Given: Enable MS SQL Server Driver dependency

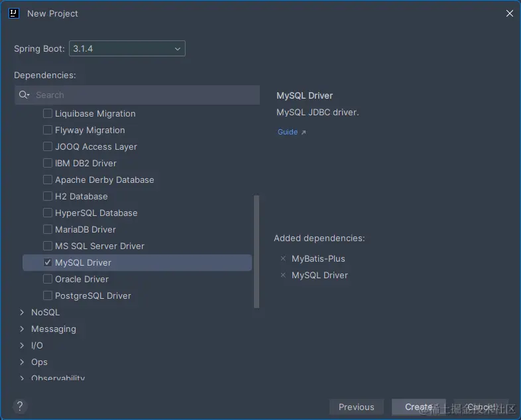Looking at the screenshot, I should pos(48,246).
